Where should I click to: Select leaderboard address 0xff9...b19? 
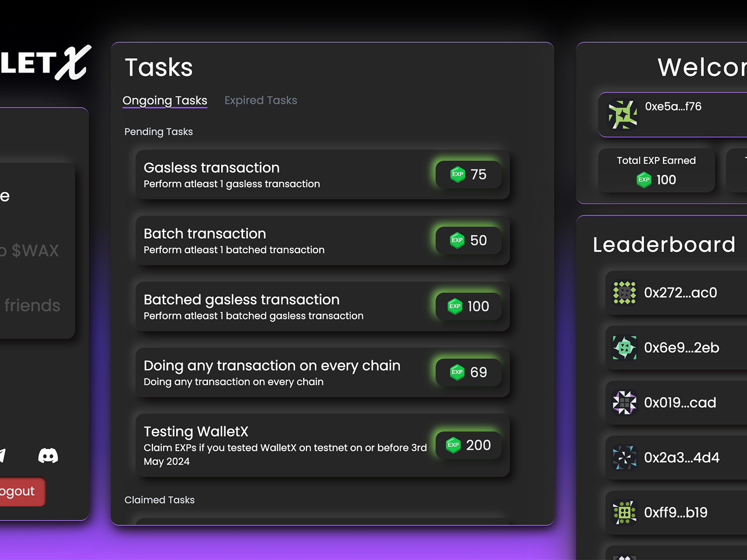coord(675,512)
